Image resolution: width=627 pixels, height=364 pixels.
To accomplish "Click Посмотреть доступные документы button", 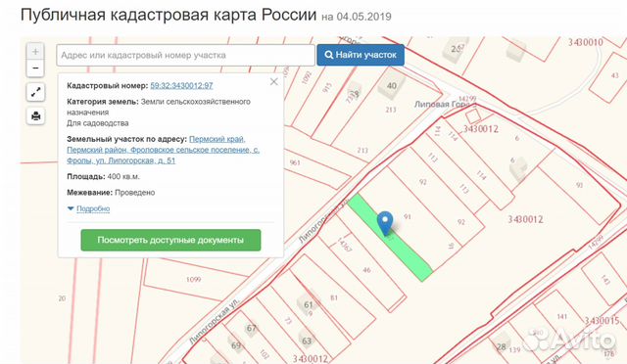I will (x=170, y=240).
